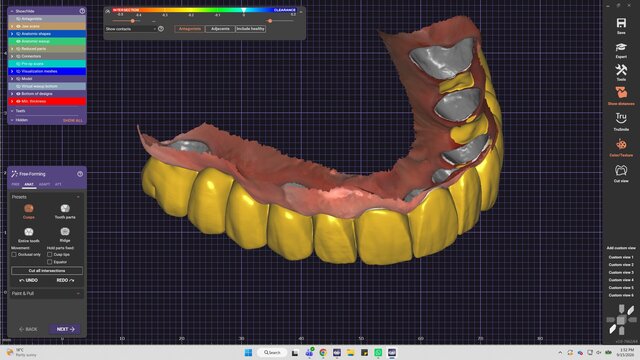Image resolution: width=640 pixels, height=360 pixels.
Task: Click SHOW ALL link
Action: click(73, 120)
